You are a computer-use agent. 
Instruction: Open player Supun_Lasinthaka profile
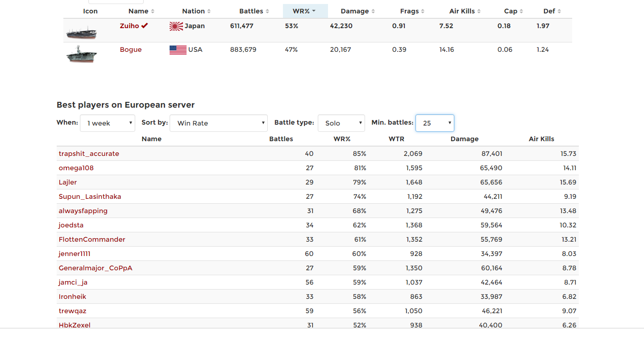tap(90, 197)
